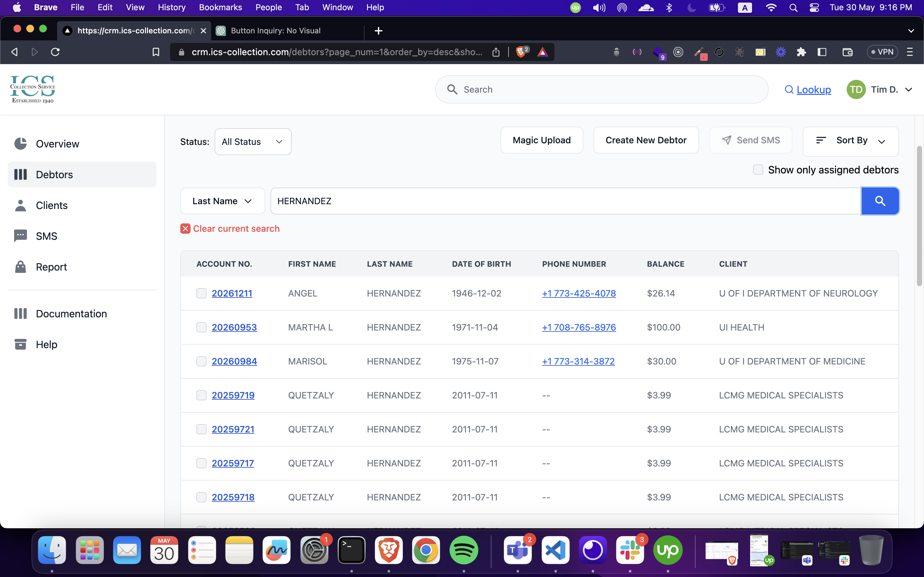Viewport: 924px width, 577px height.
Task: Open the All Status dropdown
Action: (253, 142)
